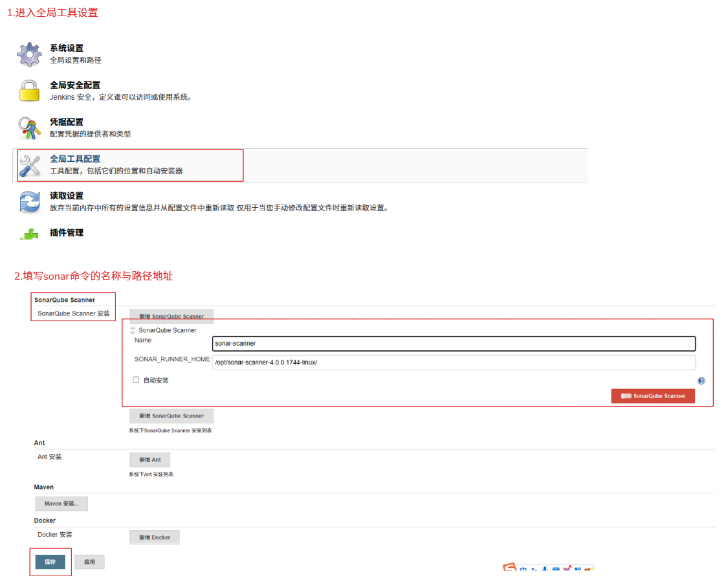Click the padlock icon for global security
The image size is (728, 582).
[30, 91]
